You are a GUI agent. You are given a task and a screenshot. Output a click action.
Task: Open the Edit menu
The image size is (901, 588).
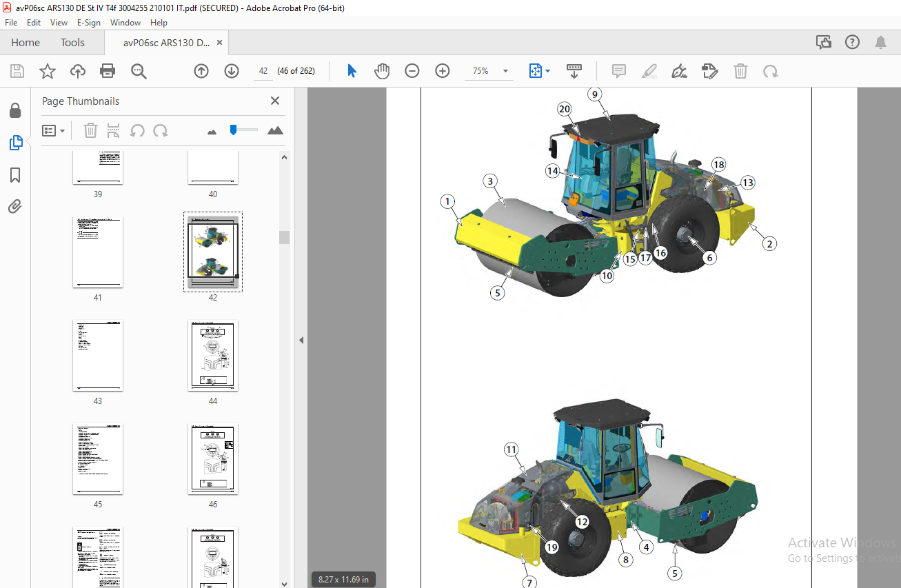click(34, 23)
